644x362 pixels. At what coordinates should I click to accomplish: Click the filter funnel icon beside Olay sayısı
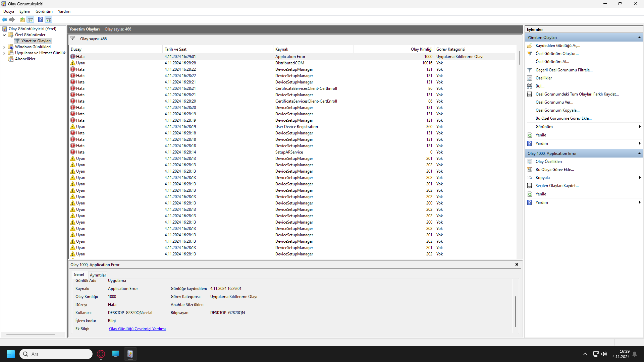pyautogui.click(x=72, y=39)
